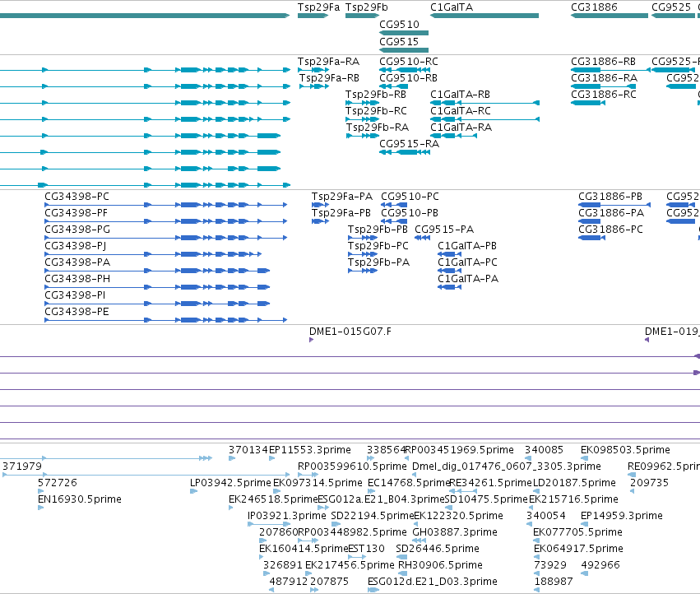Select the GH03887.3prime EST
This screenshot has height=594, width=700.
[x=420, y=541]
